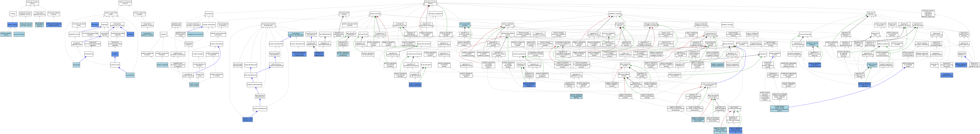Select the molecular_function root node
This screenshot has height=134, width=980.
click(32, 3)
